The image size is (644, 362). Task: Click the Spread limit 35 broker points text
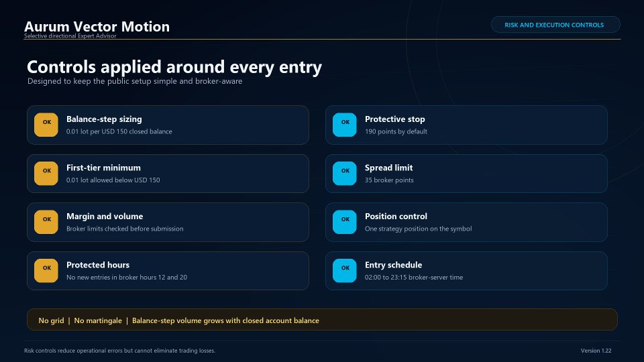coord(389,180)
